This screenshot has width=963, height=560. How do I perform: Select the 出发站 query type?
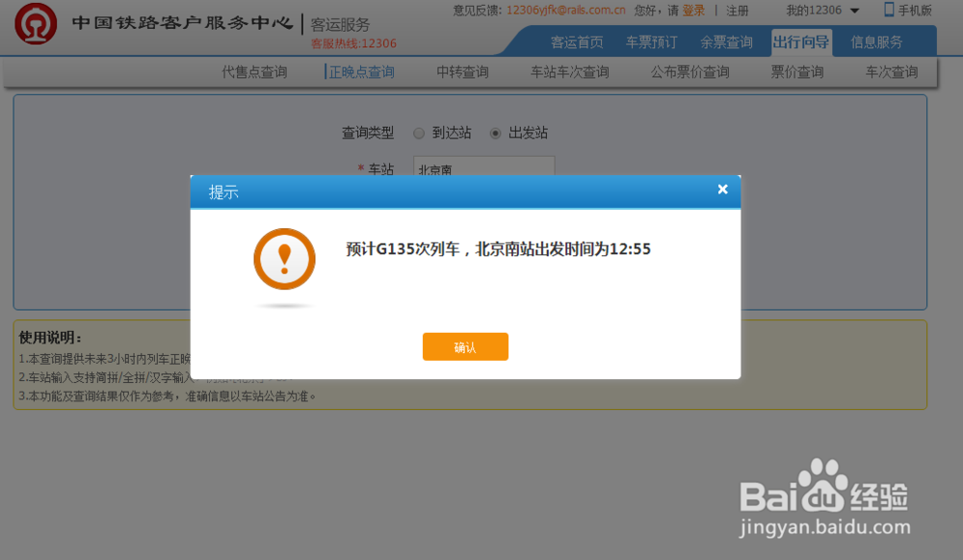[494, 133]
